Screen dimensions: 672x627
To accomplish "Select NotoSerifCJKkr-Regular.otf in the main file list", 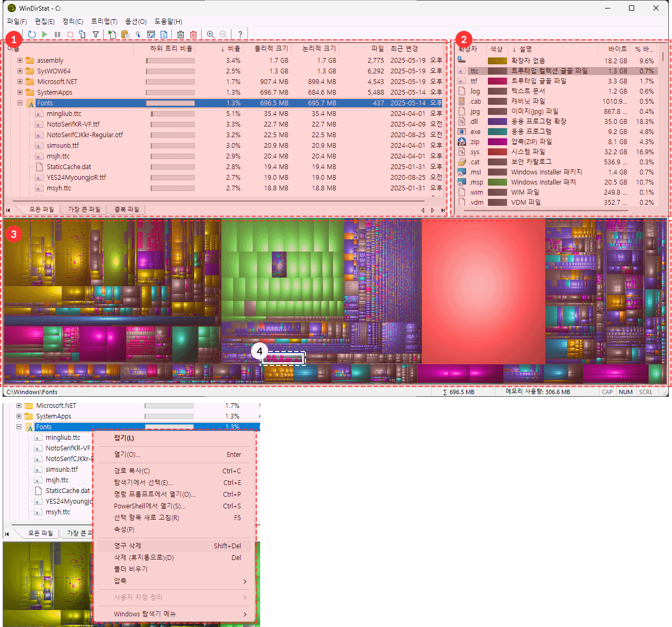I will pos(85,135).
